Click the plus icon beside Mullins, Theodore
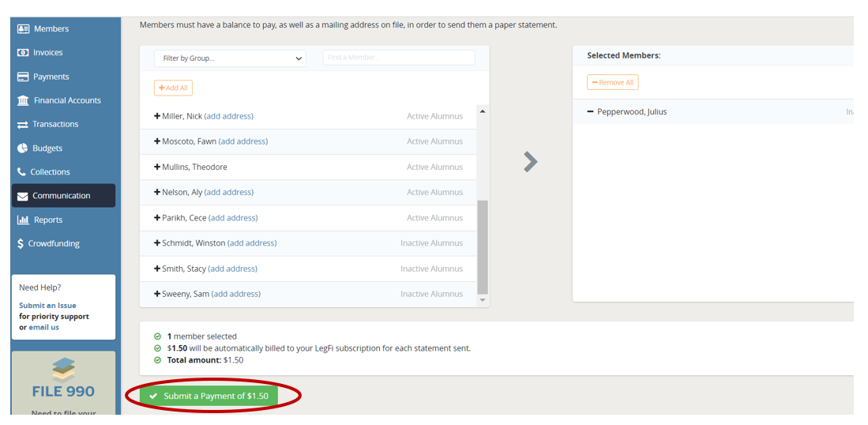 pos(157,167)
